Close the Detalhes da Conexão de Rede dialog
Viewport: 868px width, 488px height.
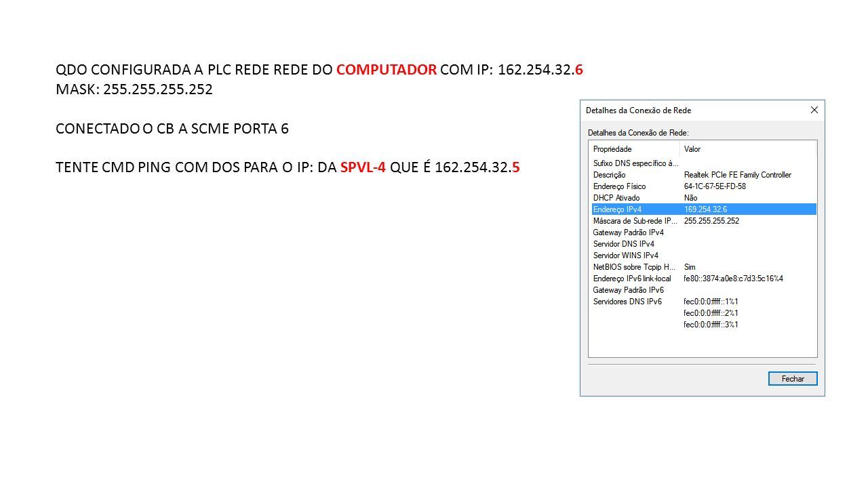pyautogui.click(x=814, y=110)
